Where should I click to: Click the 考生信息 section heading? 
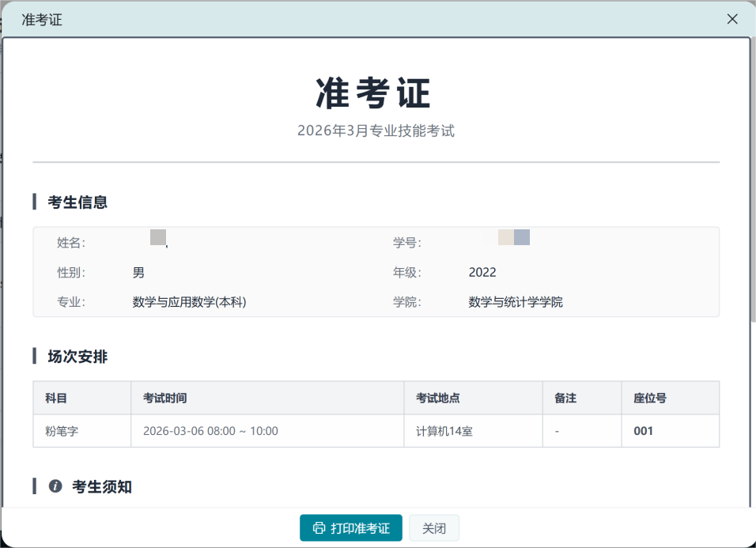[x=77, y=202]
